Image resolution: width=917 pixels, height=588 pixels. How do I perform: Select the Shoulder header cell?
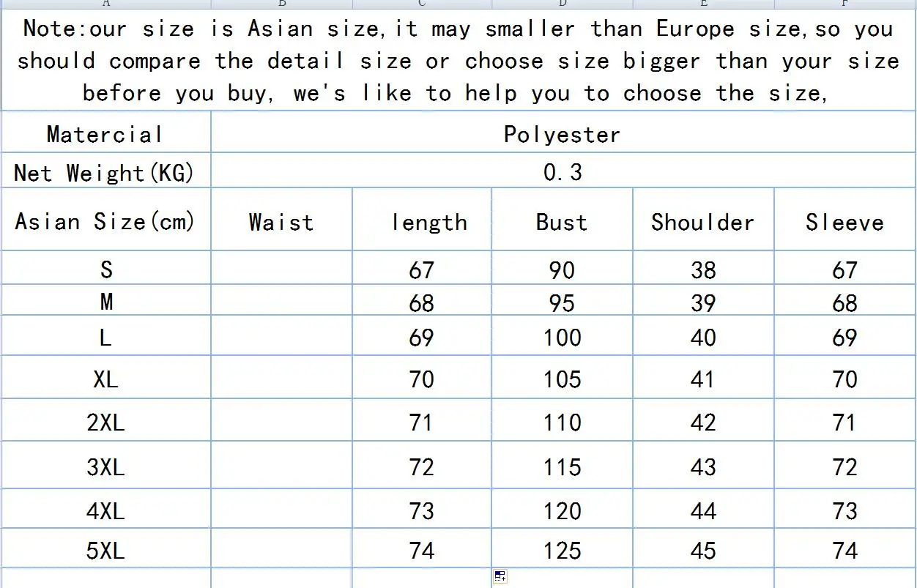point(702,222)
